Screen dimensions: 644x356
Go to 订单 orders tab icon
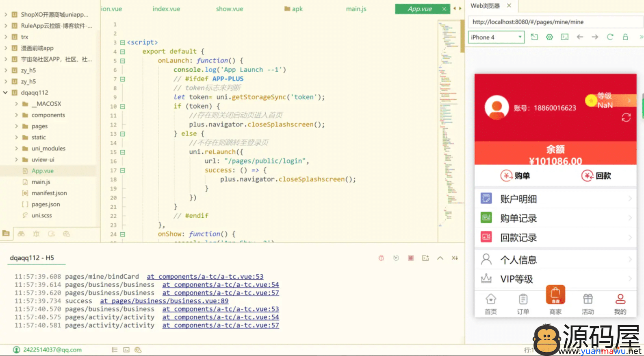point(523,299)
